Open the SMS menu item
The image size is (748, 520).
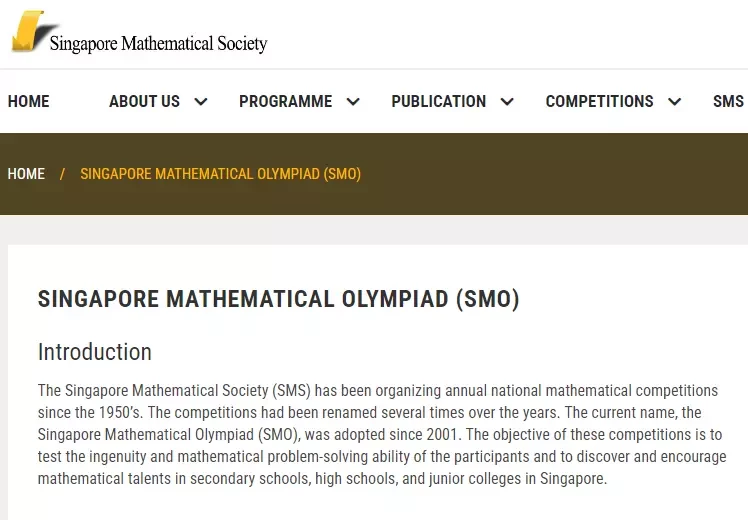coord(728,101)
